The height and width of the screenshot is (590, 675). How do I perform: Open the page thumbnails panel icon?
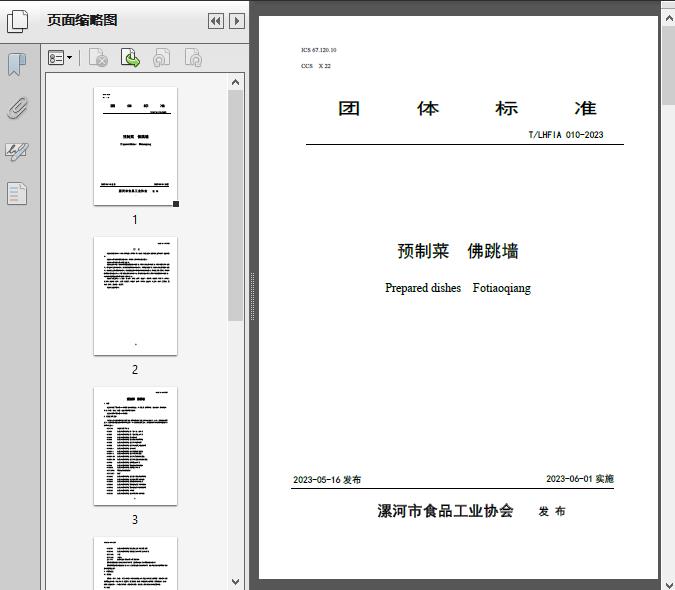click(17, 21)
